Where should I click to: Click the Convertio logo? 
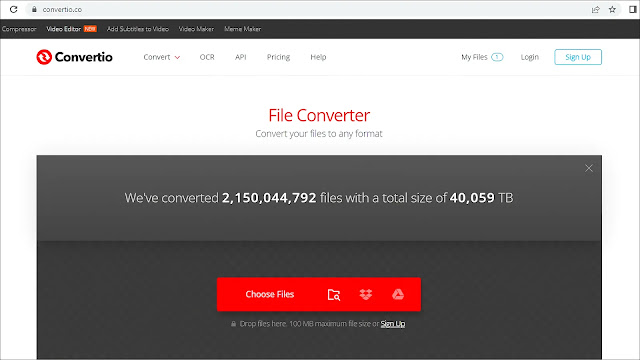74,57
